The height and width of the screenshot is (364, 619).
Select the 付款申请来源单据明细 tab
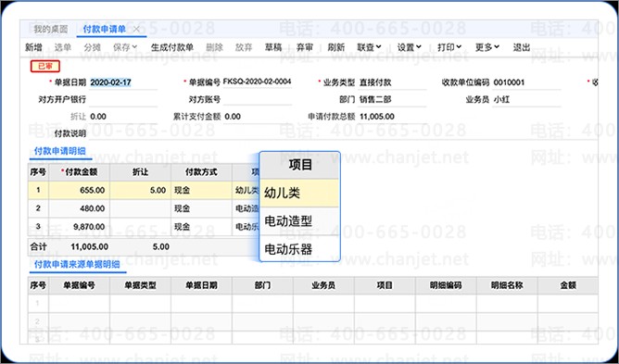pyautogui.click(x=77, y=264)
